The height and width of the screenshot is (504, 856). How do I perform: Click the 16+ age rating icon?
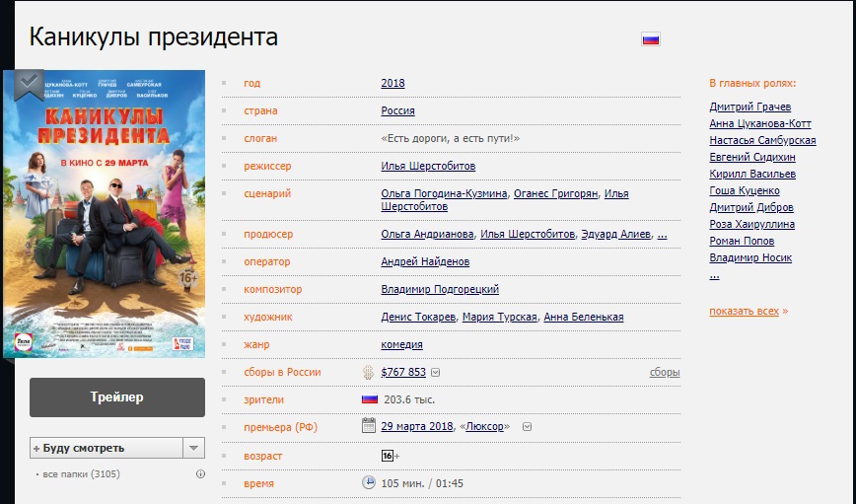pyautogui.click(x=389, y=456)
